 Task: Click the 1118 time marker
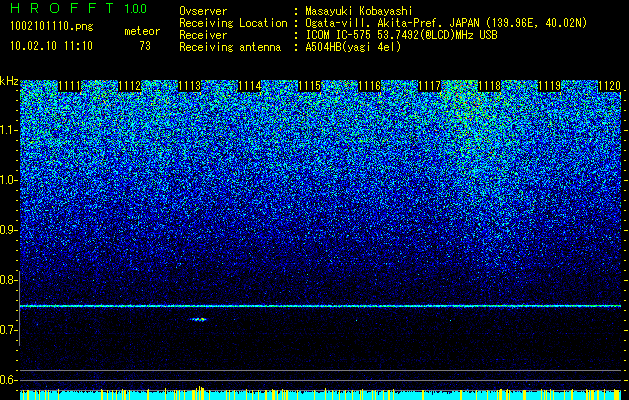pyautogui.click(x=489, y=86)
